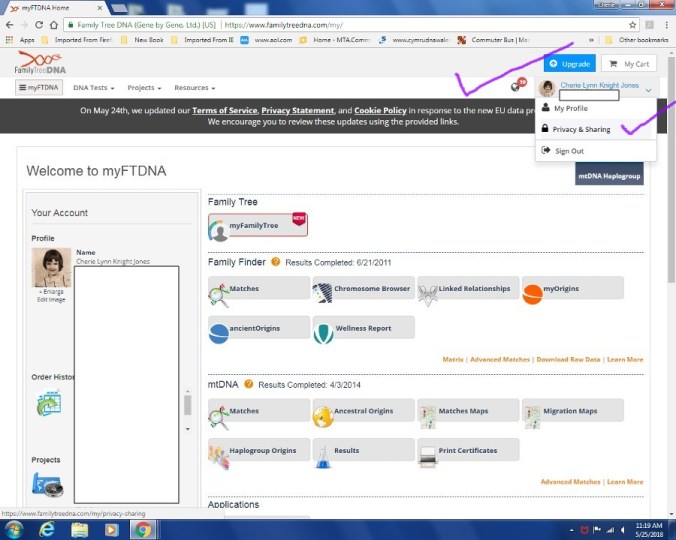Click the Matrix link

click(x=453, y=359)
